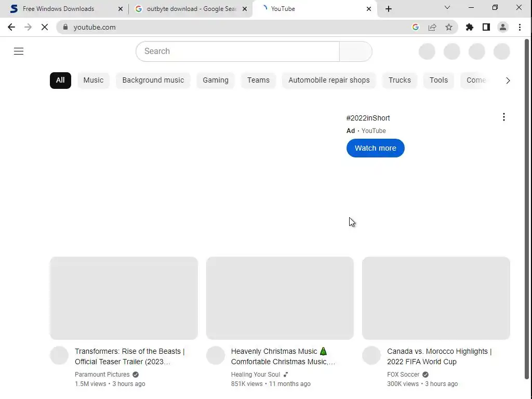Open ad options three-dot menu
Image resolution: width=532 pixels, height=399 pixels.
(x=504, y=117)
